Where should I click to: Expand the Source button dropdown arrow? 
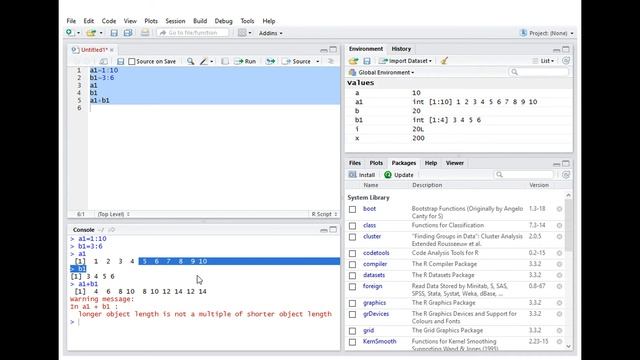[x=318, y=61]
